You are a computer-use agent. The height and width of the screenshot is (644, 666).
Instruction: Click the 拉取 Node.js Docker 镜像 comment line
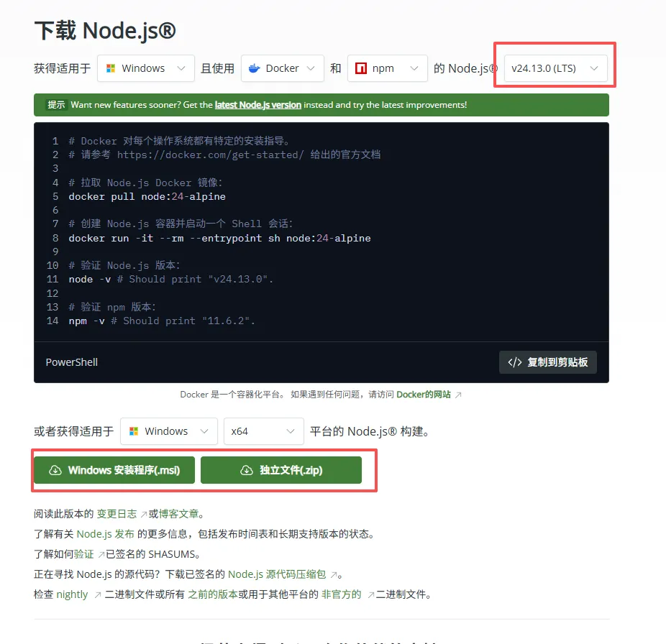145,183
